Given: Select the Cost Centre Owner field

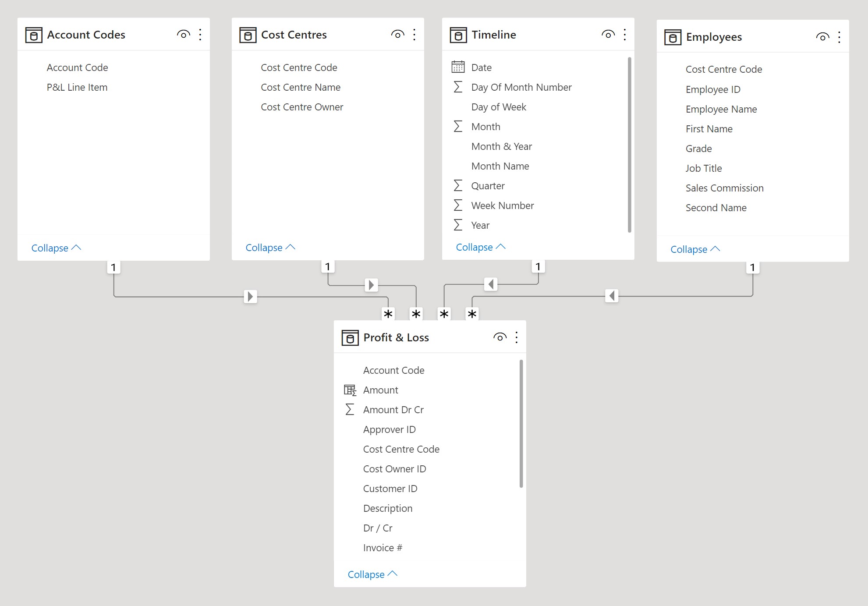Looking at the screenshot, I should pyautogui.click(x=302, y=107).
